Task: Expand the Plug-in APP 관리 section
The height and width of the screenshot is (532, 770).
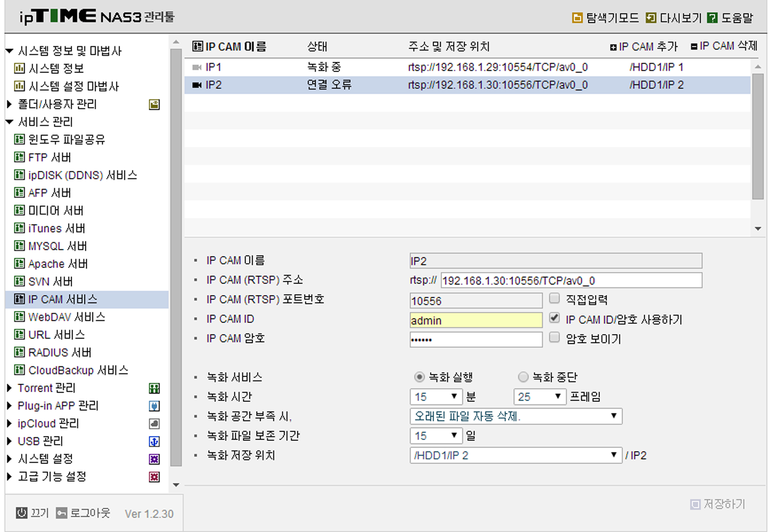Action: (9, 406)
